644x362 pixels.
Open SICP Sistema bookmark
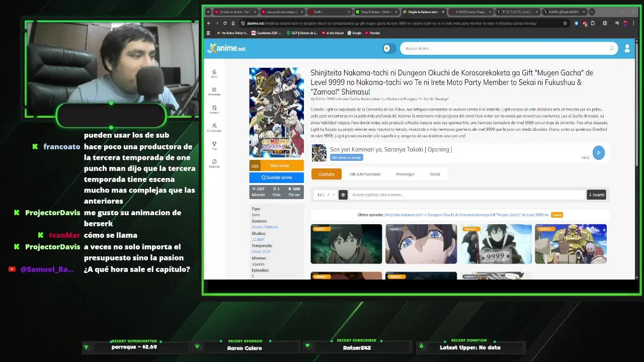click(x=302, y=33)
